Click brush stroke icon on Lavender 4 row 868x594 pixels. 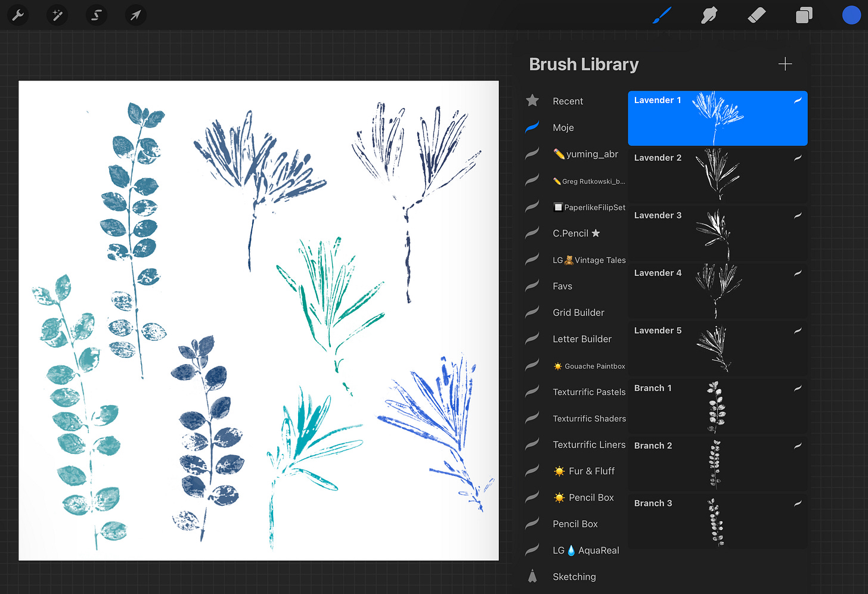point(798,273)
